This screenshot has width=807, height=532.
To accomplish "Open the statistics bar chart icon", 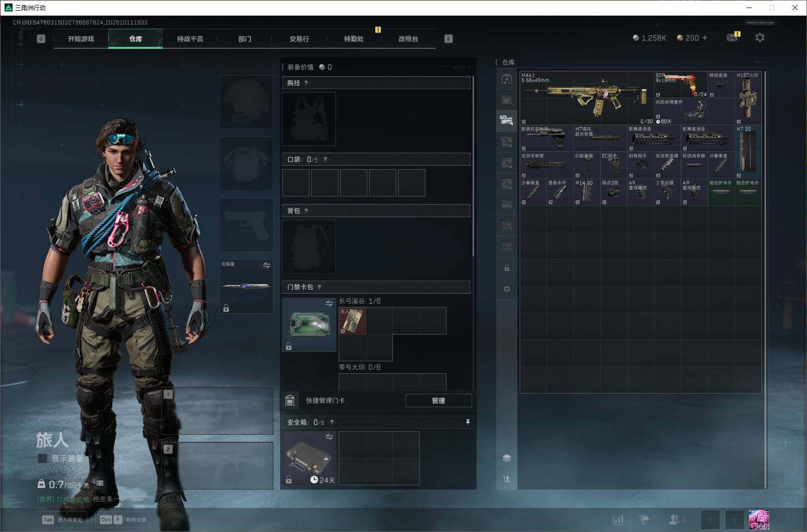I will pos(618,519).
